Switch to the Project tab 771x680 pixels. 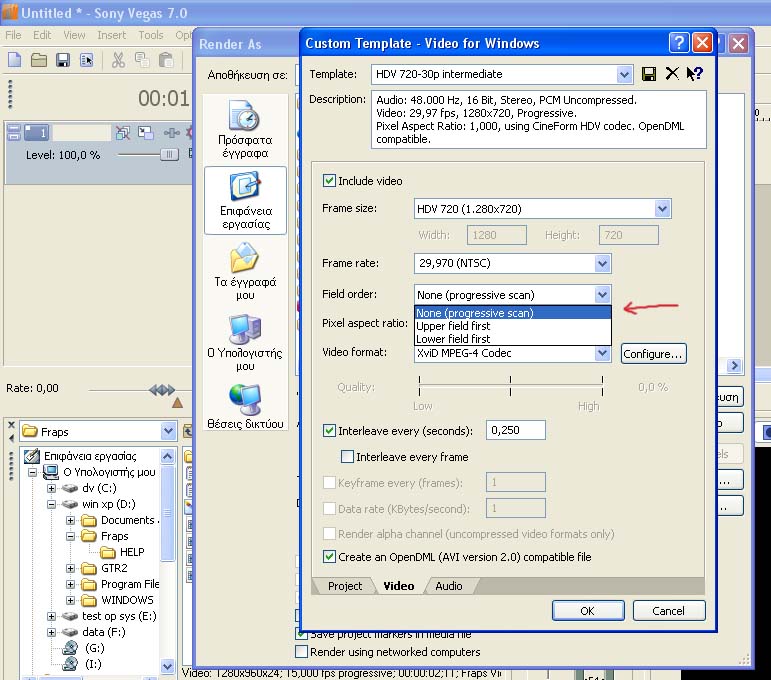point(345,586)
